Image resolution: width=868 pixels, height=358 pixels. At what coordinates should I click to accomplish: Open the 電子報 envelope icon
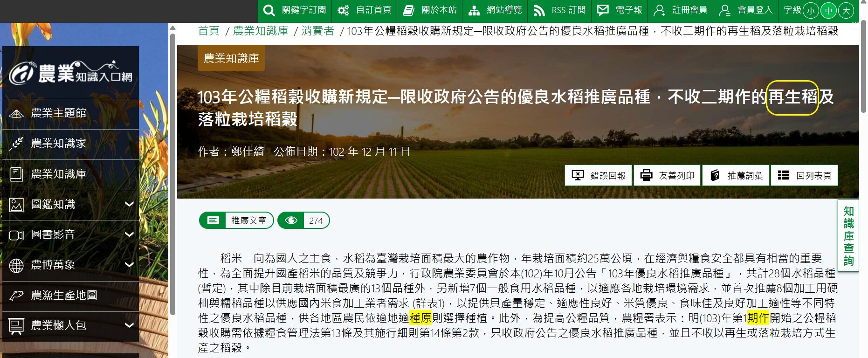(603, 10)
